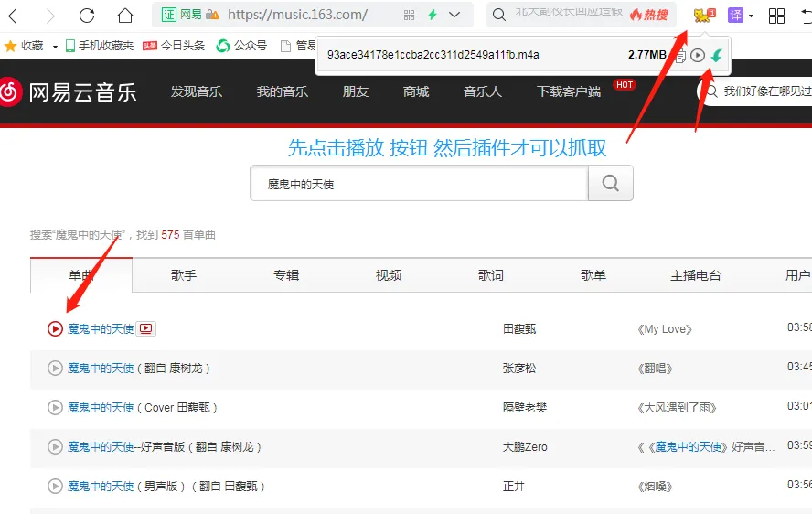
Task: Go back with the browser back arrow
Action: click(x=14, y=16)
